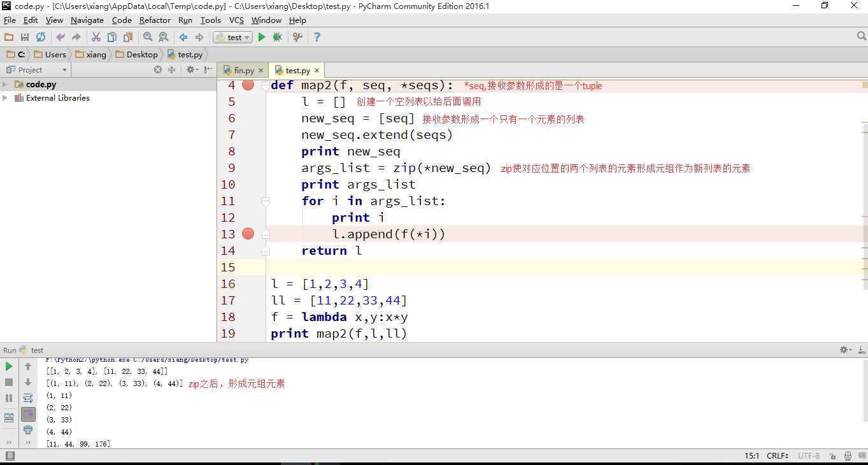Click the Cut scissors icon

click(x=96, y=38)
